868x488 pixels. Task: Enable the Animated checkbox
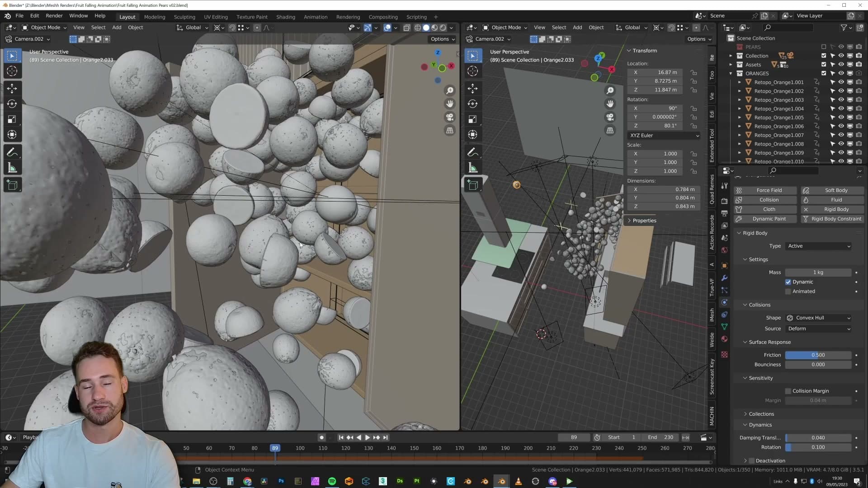click(788, 291)
